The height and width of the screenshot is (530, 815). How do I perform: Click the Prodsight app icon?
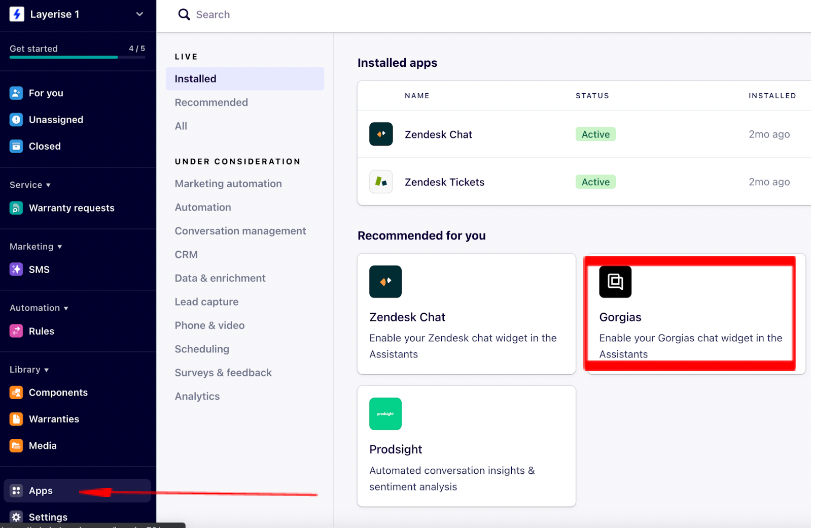[x=385, y=414]
